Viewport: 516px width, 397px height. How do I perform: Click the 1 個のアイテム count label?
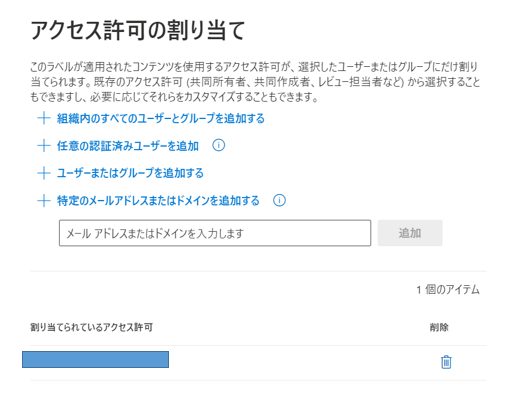pyautogui.click(x=448, y=290)
